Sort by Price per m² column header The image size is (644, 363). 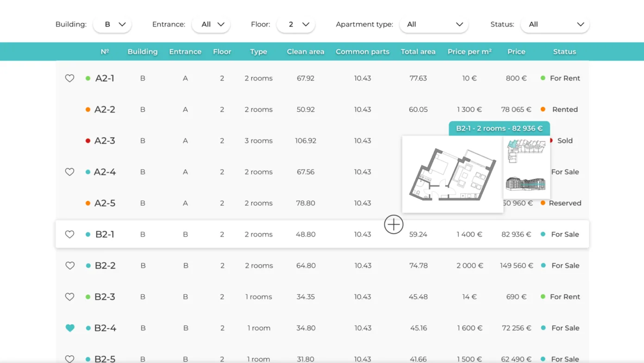pos(469,51)
